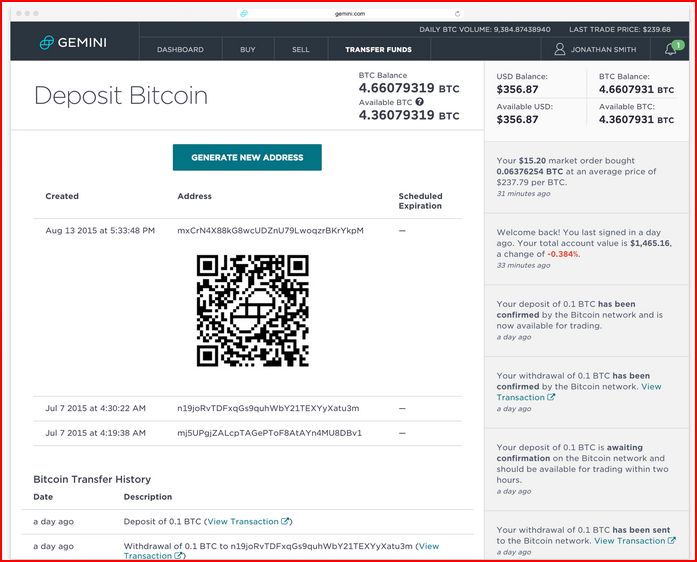Open the Sell tab

[x=300, y=49]
